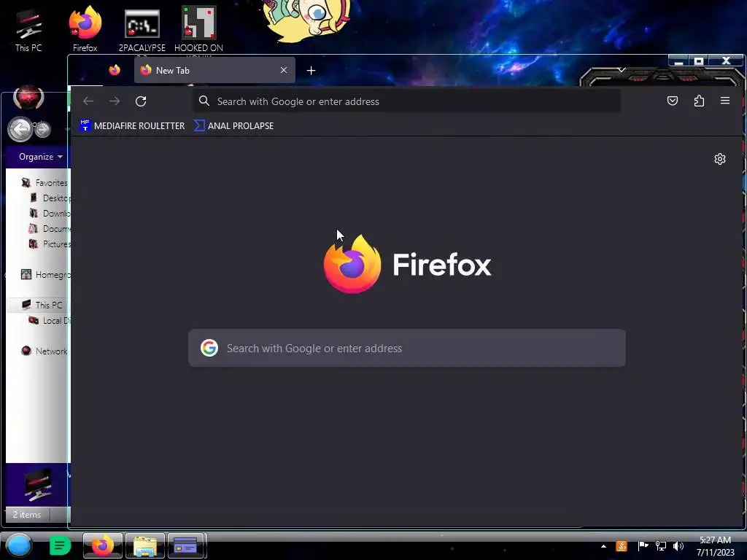Click the Firefox forward arrow button

[x=115, y=101]
